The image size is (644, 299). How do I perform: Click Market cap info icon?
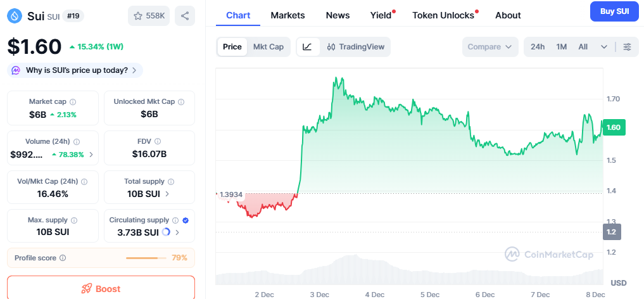[73, 102]
